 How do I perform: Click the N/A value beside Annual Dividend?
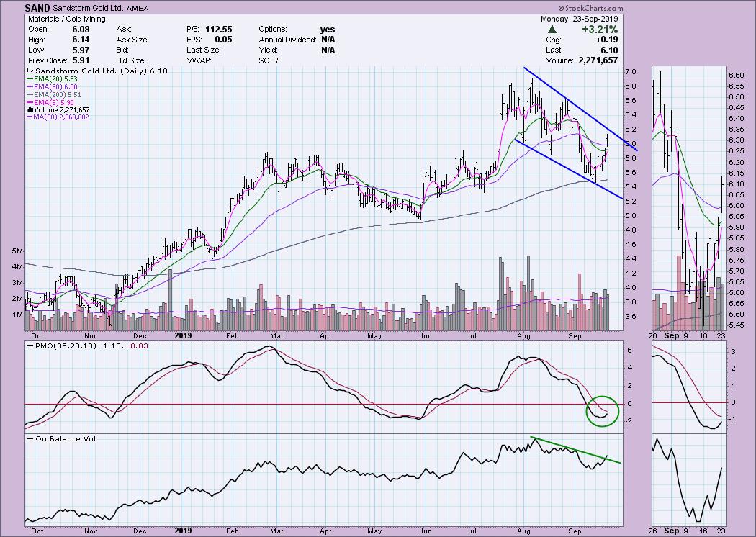328,40
